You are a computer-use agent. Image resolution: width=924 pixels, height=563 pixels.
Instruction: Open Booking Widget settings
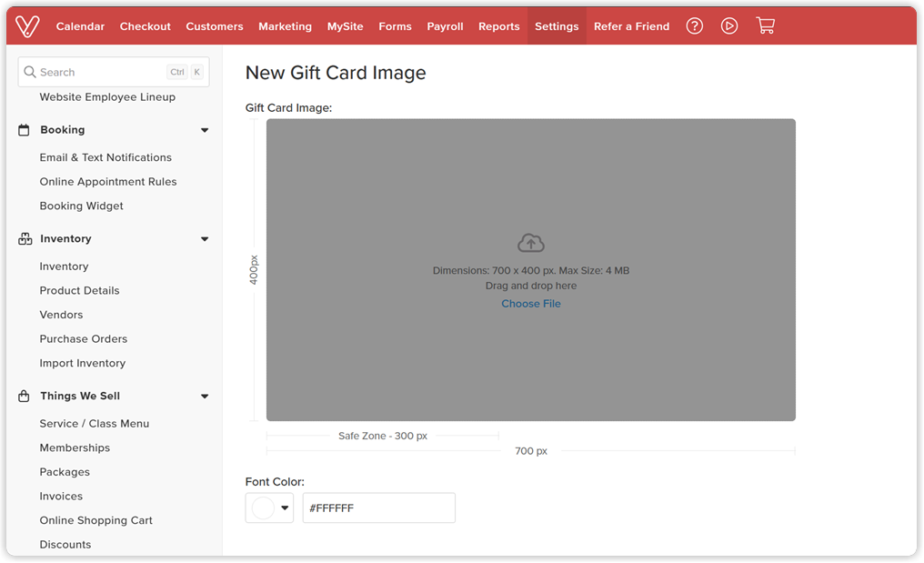(x=81, y=206)
